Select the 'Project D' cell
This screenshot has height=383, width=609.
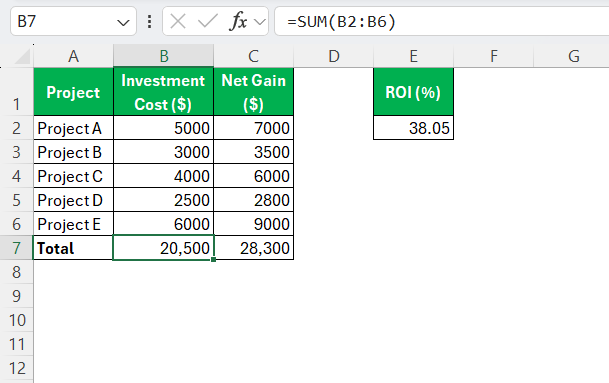pos(73,200)
